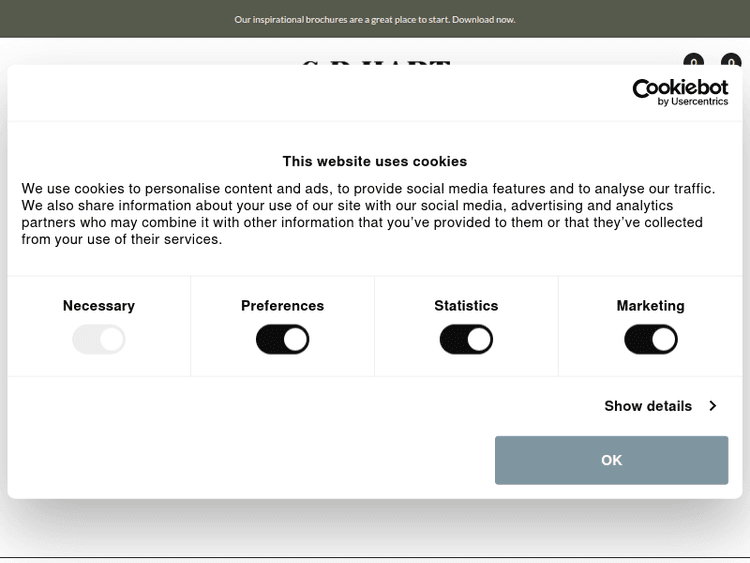Switch off the Marketing cookies toggle
The image size is (750, 563).
[651, 340]
